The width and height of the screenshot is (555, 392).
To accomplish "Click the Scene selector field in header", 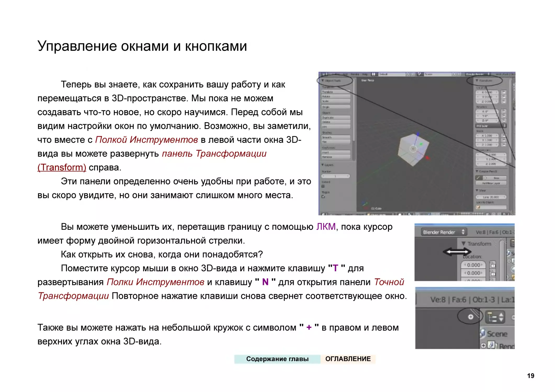I will pos(438,74).
